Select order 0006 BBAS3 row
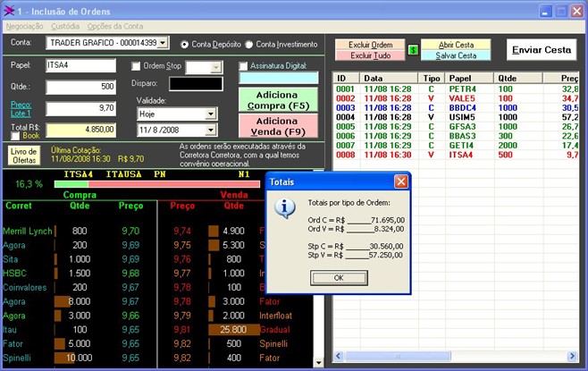 (457, 136)
